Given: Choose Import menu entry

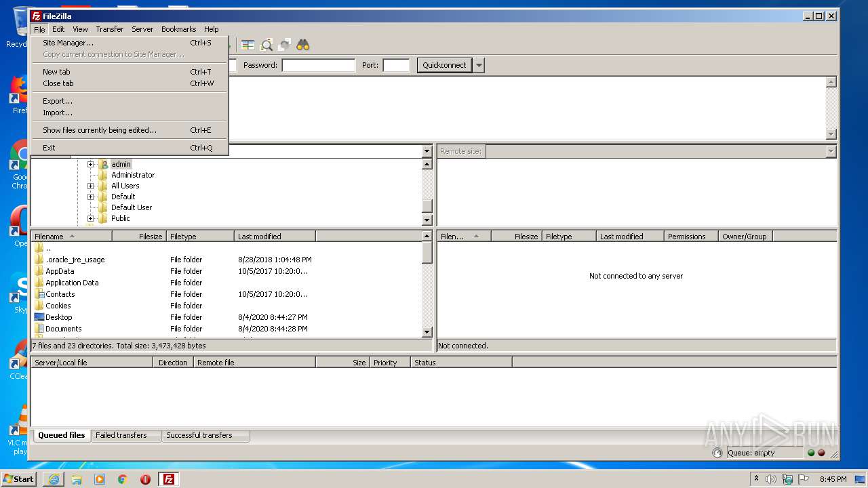Looking at the screenshot, I should [x=130, y=113].
